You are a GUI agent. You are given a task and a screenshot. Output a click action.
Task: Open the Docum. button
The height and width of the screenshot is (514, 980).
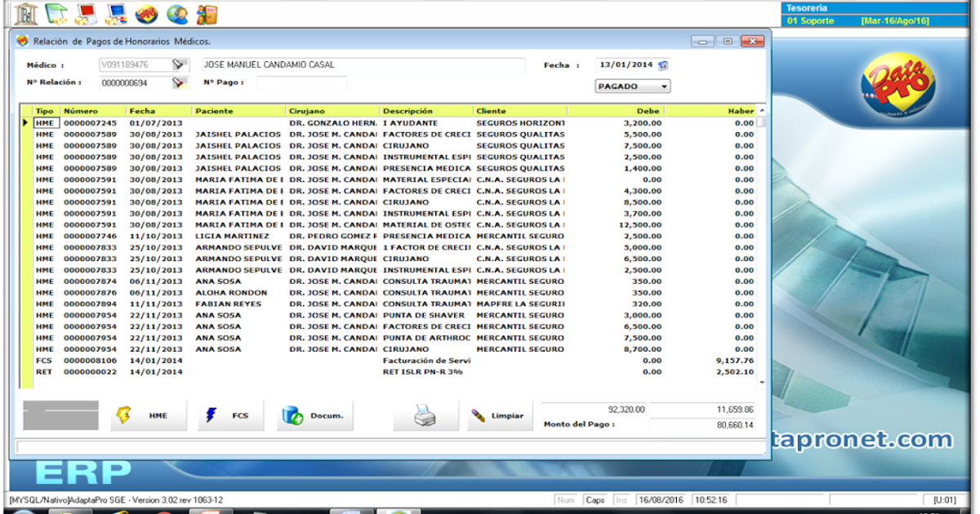point(314,415)
